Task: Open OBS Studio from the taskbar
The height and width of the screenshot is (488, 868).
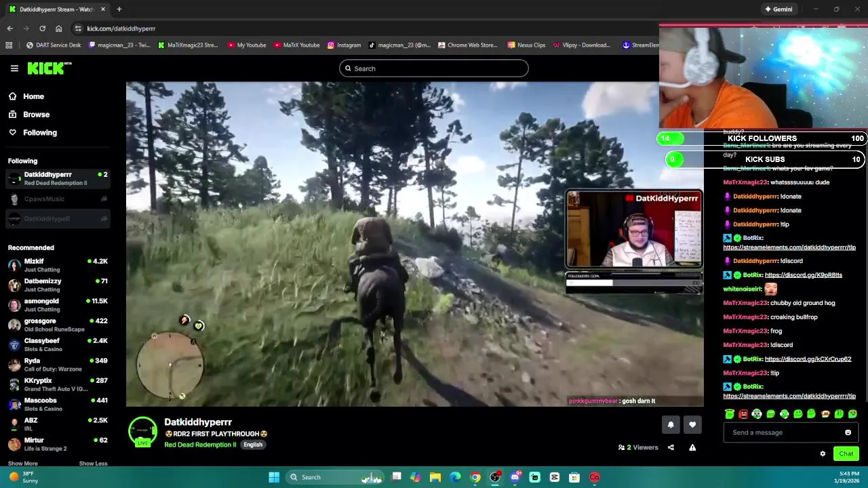Action: 495,477
